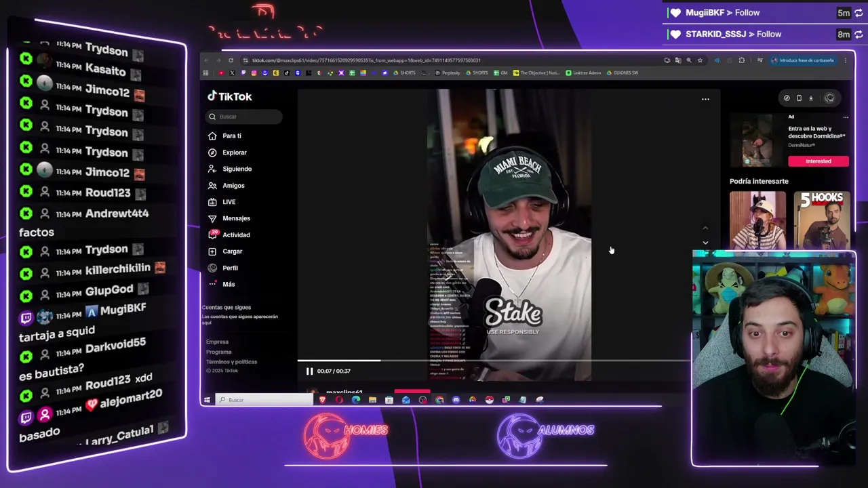Click the download desktop app icon

(810, 98)
